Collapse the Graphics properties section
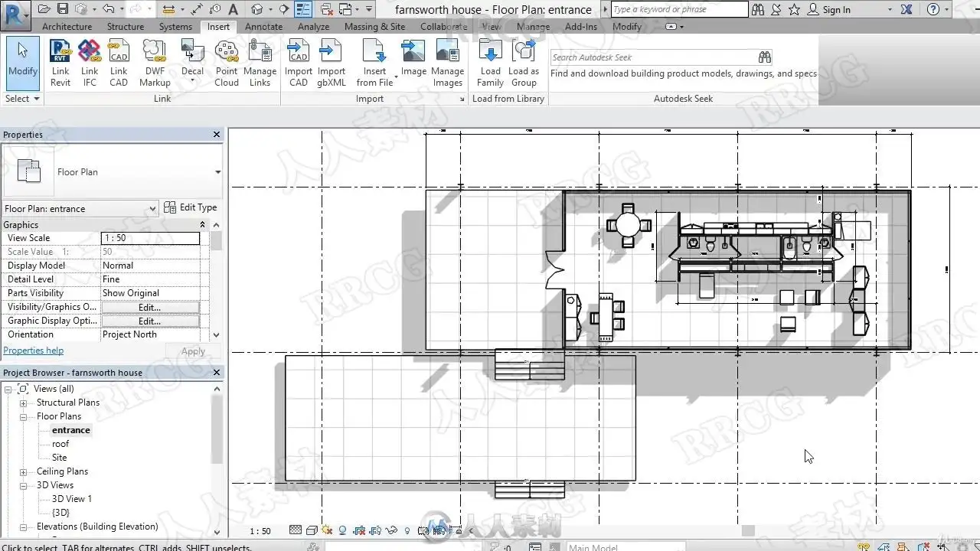This screenshot has height=551, width=980. [203, 225]
